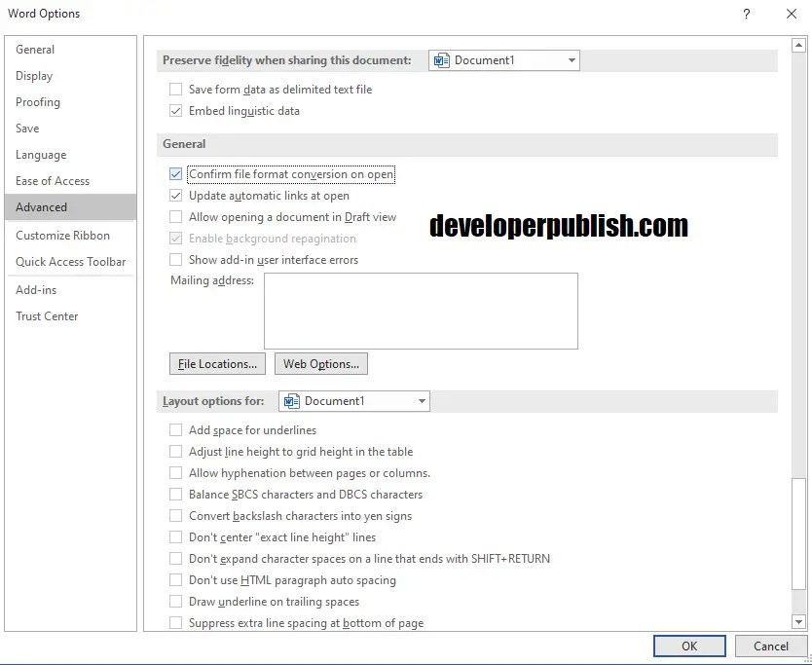Expand Preserve fidelity document dropdown arrow
This screenshot has height=665, width=812.
point(572,60)
